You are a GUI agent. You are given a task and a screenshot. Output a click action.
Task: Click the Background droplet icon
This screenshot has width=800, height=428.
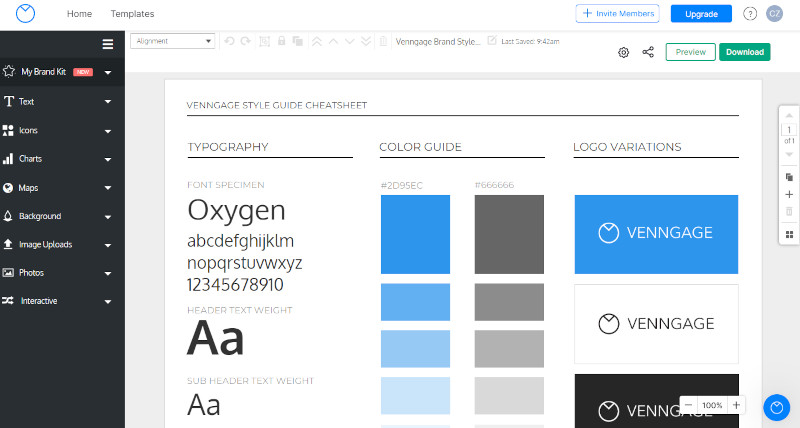pos(8,216)
